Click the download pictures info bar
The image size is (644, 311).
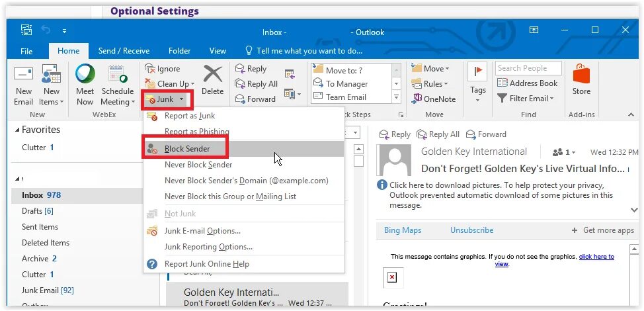501,195
